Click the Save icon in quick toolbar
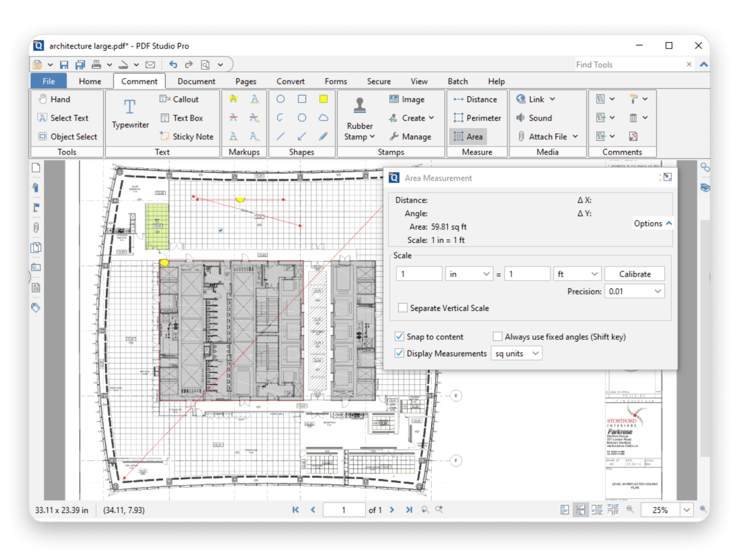This screenshot has height=560, width=739. coord(64,64)
